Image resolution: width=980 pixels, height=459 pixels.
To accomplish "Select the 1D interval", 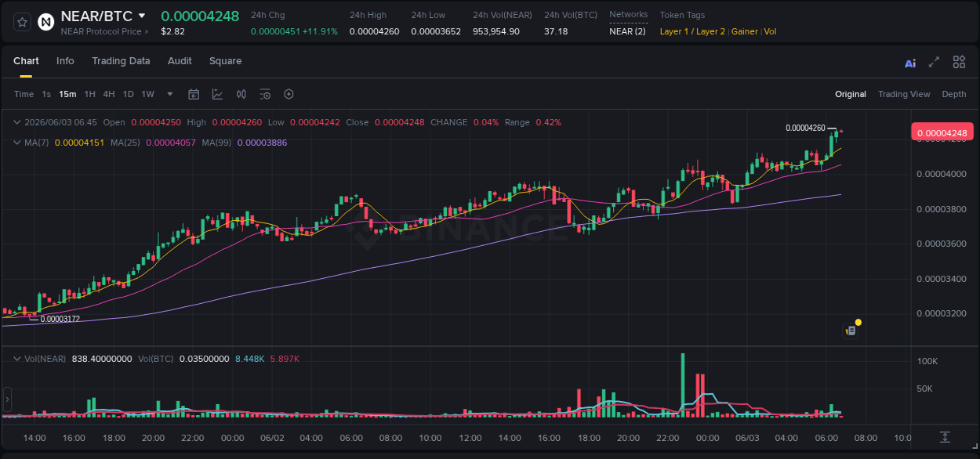I will tap(128, 94).
